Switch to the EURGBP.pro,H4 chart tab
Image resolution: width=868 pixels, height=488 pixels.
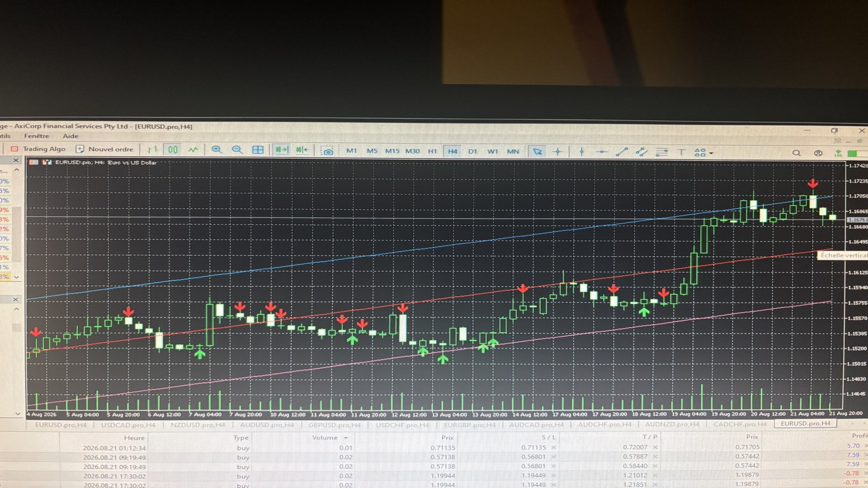[x=470, y=425]
